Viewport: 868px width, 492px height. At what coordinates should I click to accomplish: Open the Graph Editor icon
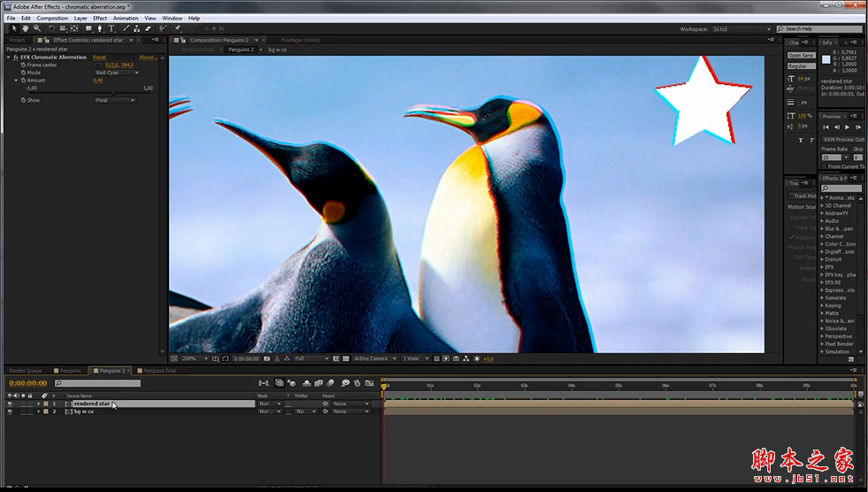pos(369,383)
